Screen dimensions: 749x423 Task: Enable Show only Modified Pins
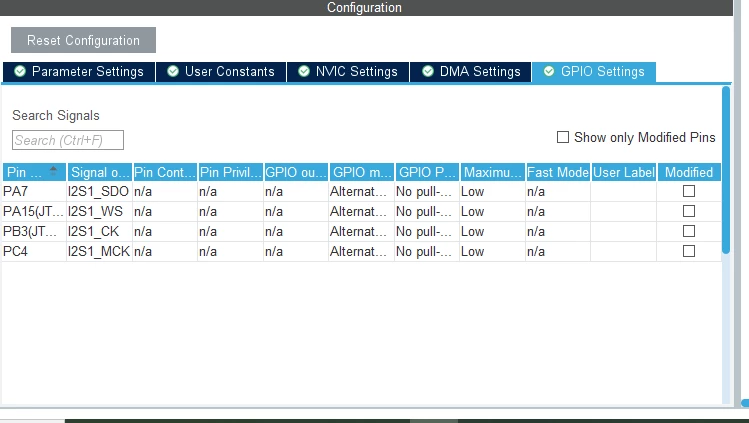pyautogui.click(x=563, y=137)
